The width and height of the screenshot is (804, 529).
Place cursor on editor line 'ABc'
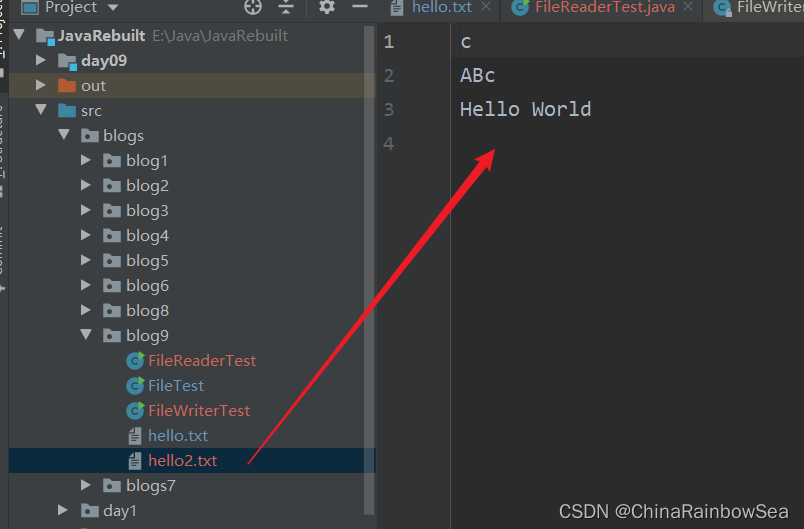pyautogui.click(x=477, y=75)
